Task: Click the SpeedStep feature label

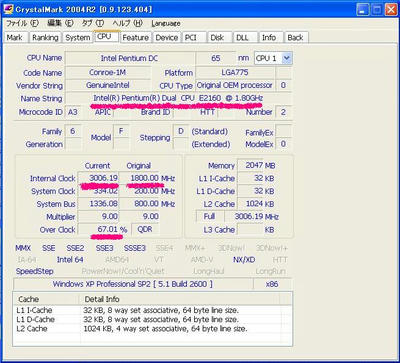Action: click(34, 271)
